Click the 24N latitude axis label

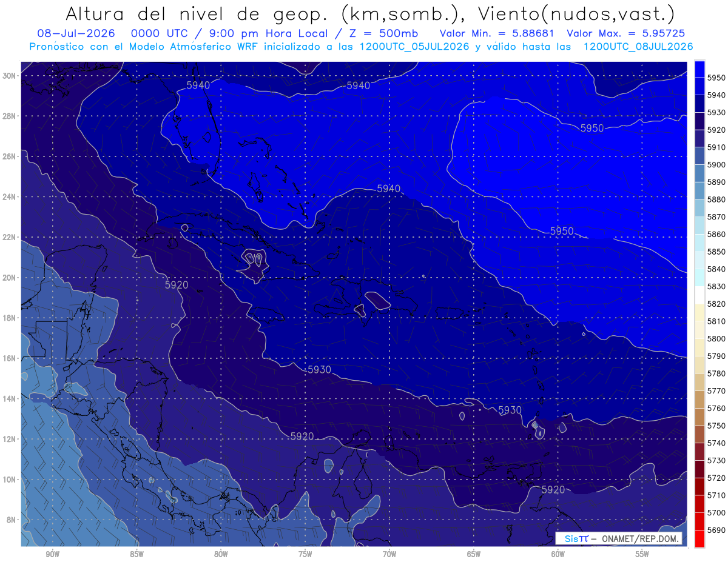pyautogui.click(x=10, y=197)
